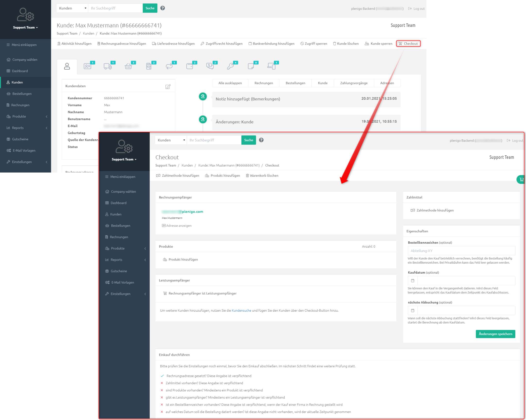Open the recurring arrows subscriptions tab

(169, 66)
